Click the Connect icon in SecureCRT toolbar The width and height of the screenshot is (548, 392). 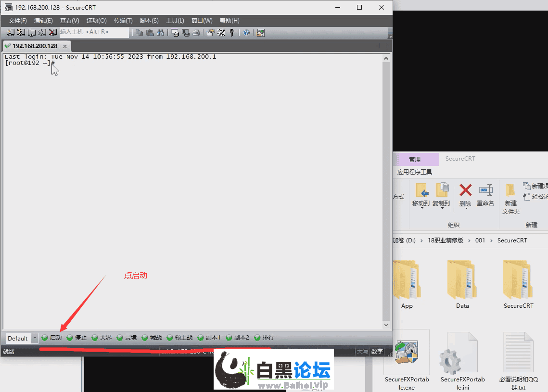click(11, 33)
